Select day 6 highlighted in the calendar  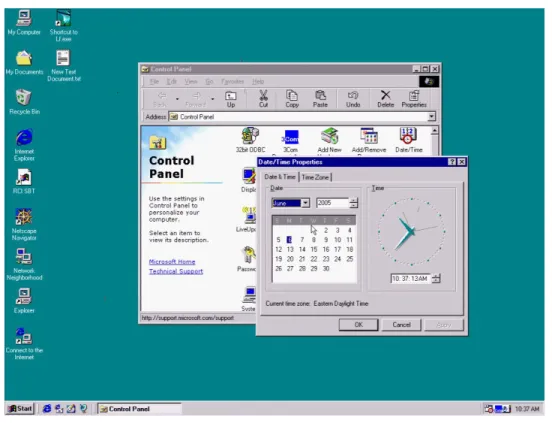click(x=289, y=240)
